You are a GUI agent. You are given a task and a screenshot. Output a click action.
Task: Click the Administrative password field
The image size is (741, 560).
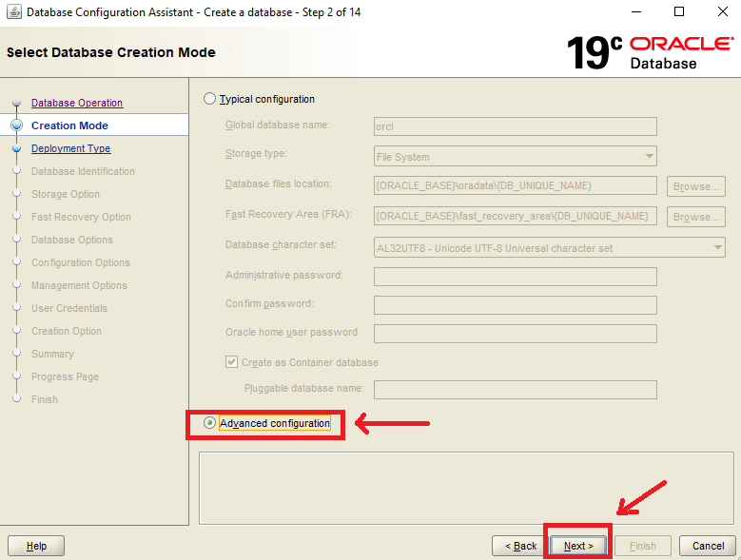click(x=515, y=277)
